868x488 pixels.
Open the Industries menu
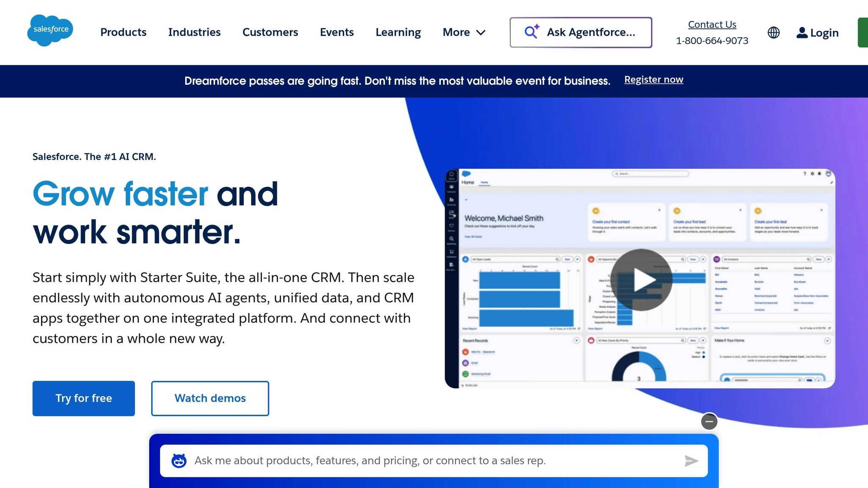point(194,32)
